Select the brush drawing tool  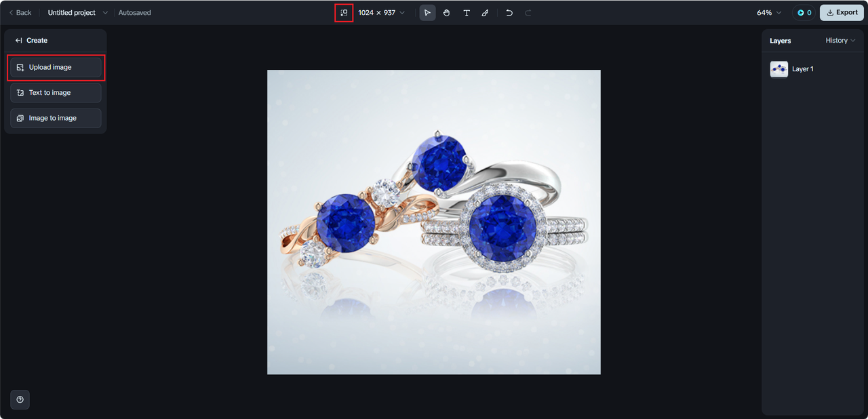(485, 13)
